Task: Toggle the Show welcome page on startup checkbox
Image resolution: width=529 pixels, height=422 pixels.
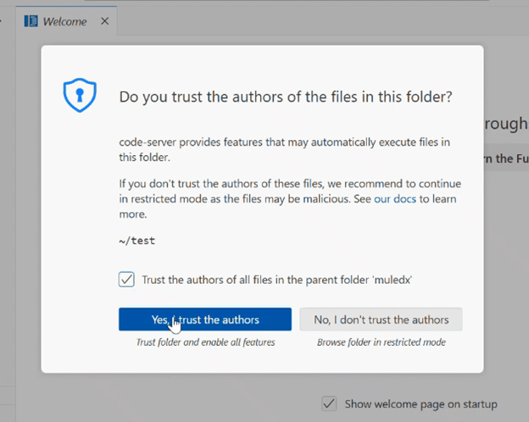Action: [329, 403]
